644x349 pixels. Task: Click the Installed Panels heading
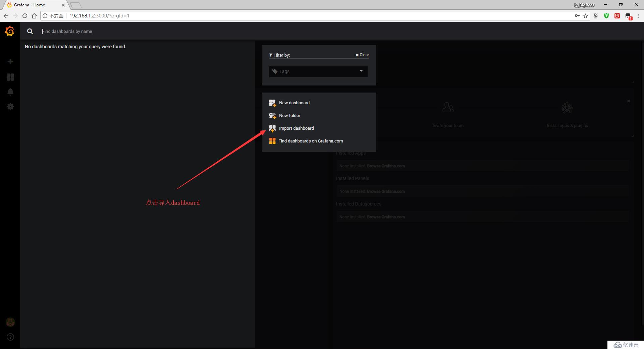point(353,178)
